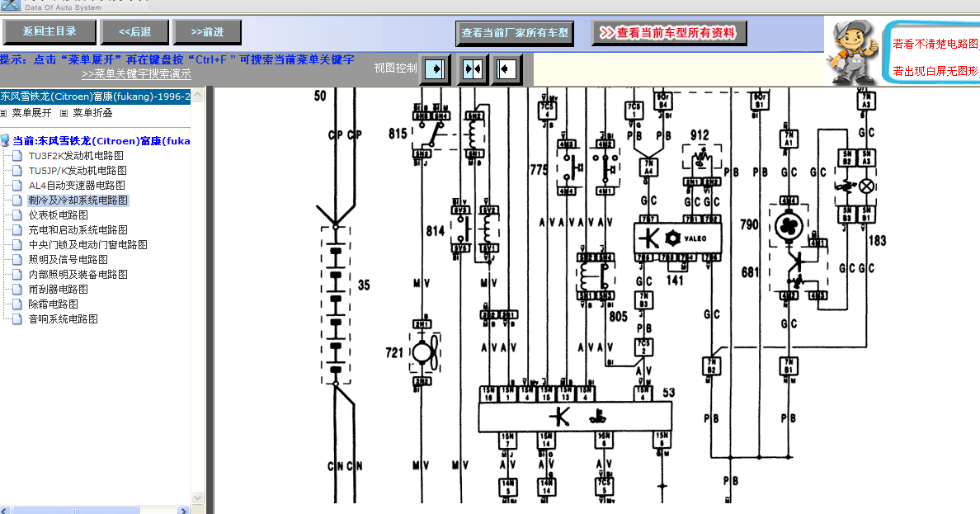Open TU3F2K发动机电路图
The height and width of the screenshot is (514, 980).
tap(76, 156)
